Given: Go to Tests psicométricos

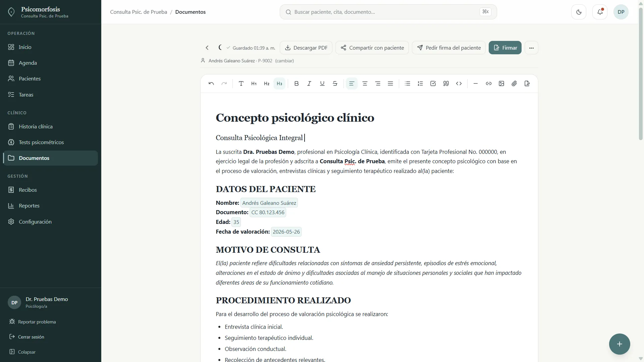Looking at the screenshot, I should 50,142.
